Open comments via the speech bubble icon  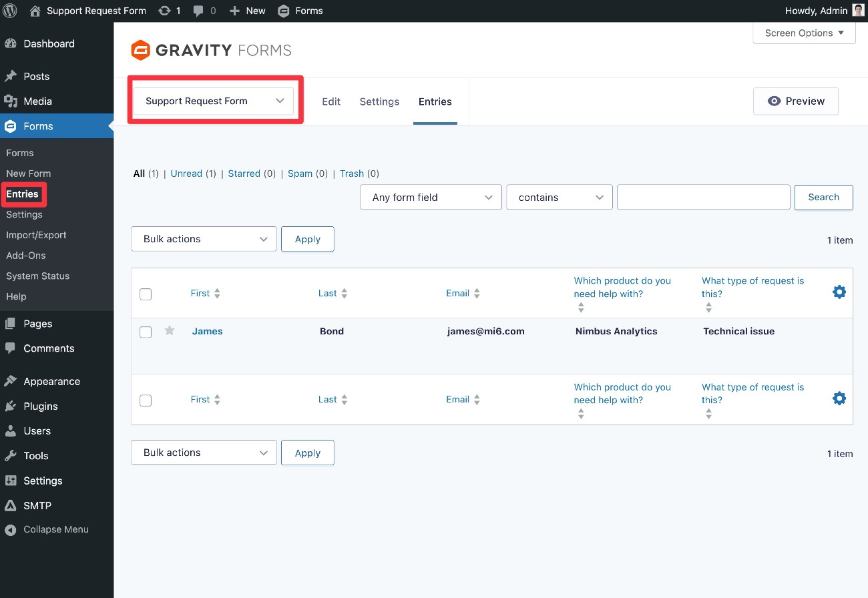coord(198,10)
